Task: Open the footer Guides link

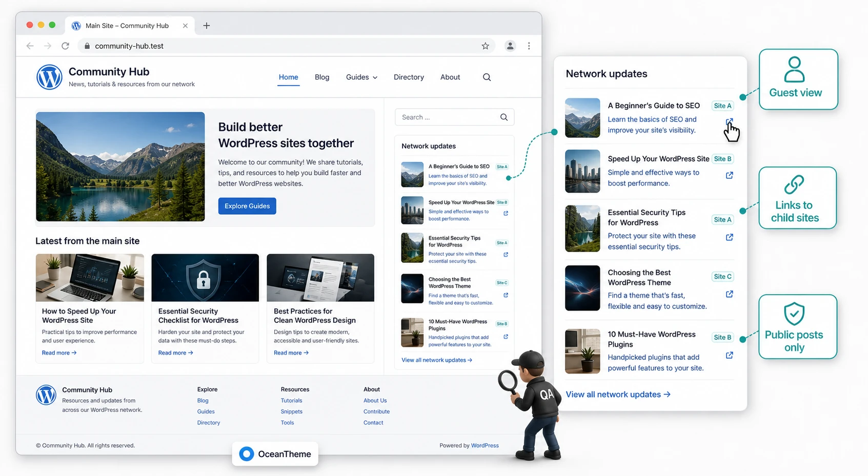Action: coord(206,411)
